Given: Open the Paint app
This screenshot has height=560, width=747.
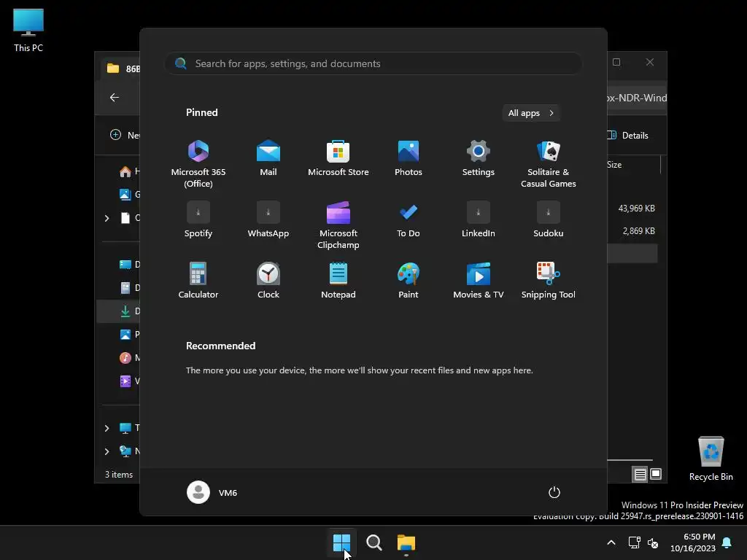Looking at the screenshot, I should [x=409, y=281].
